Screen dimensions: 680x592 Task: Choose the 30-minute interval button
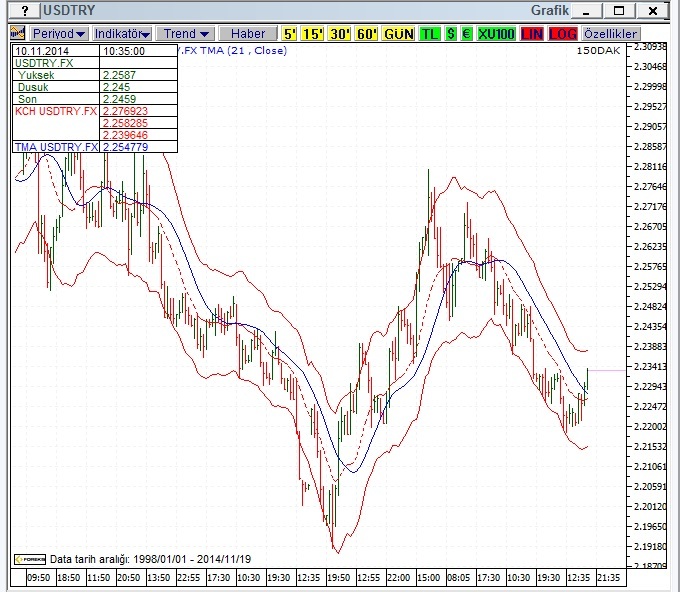340,33
